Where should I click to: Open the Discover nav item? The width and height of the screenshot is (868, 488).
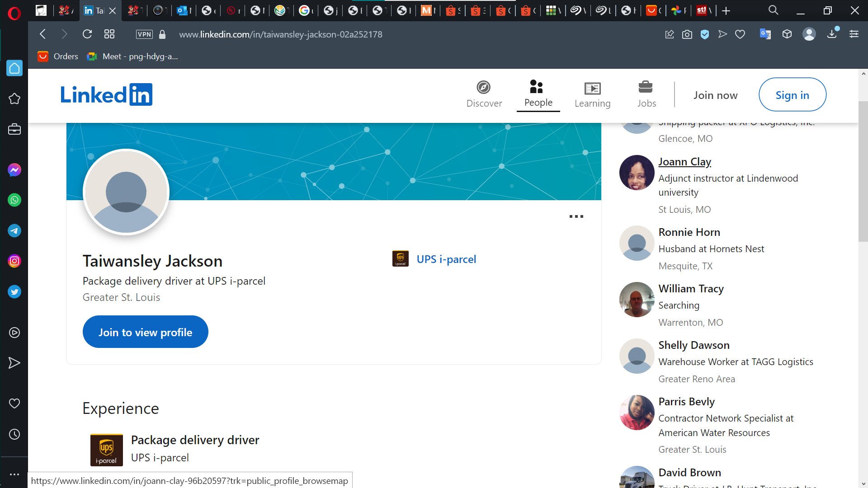click(484, 95)
